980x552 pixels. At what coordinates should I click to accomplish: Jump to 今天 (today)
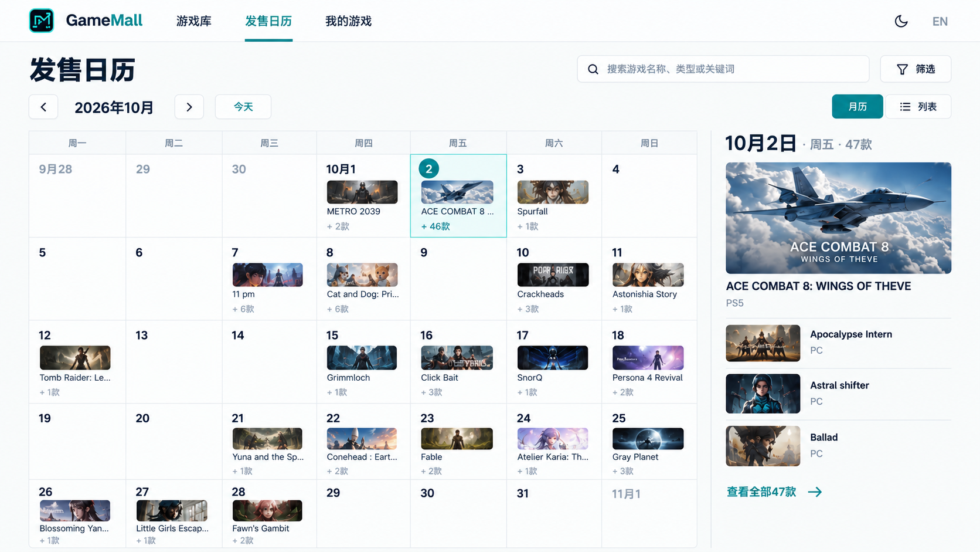[x=243, y=107]
